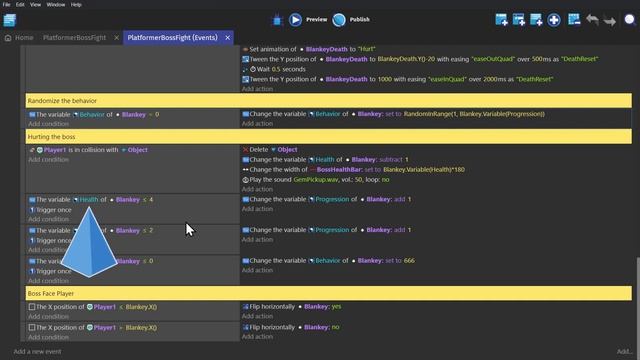Click the "easeInQuad" easing parameter
The width and height of the screenshot is (640, 360).
[447, 79]
